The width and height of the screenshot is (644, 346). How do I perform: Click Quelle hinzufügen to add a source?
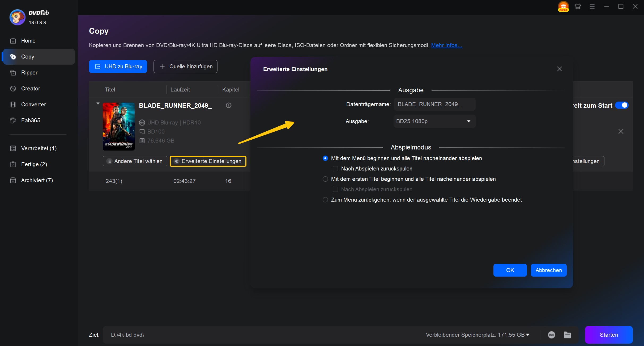click(x=185, y=66)
